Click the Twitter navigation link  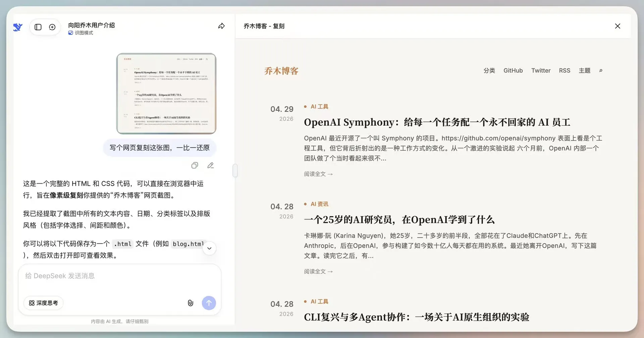pyautogui.click(x=541, y=71)
